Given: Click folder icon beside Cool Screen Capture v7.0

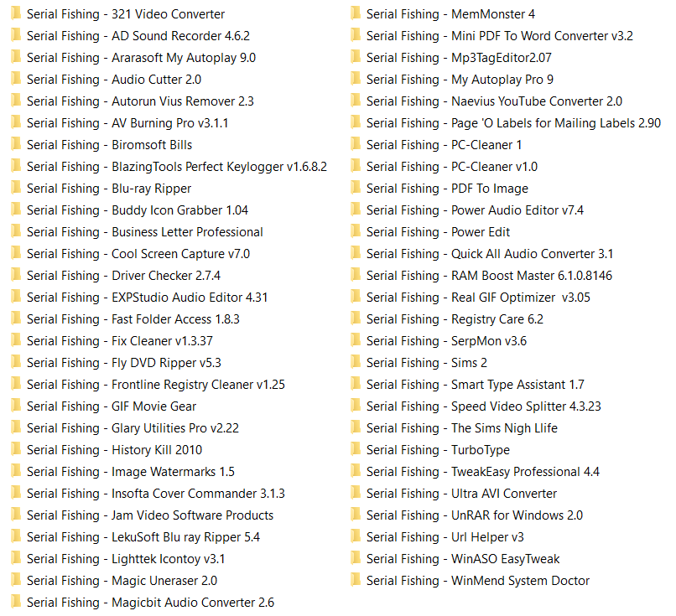Looking at the screenshot, I should pos(16,253).
